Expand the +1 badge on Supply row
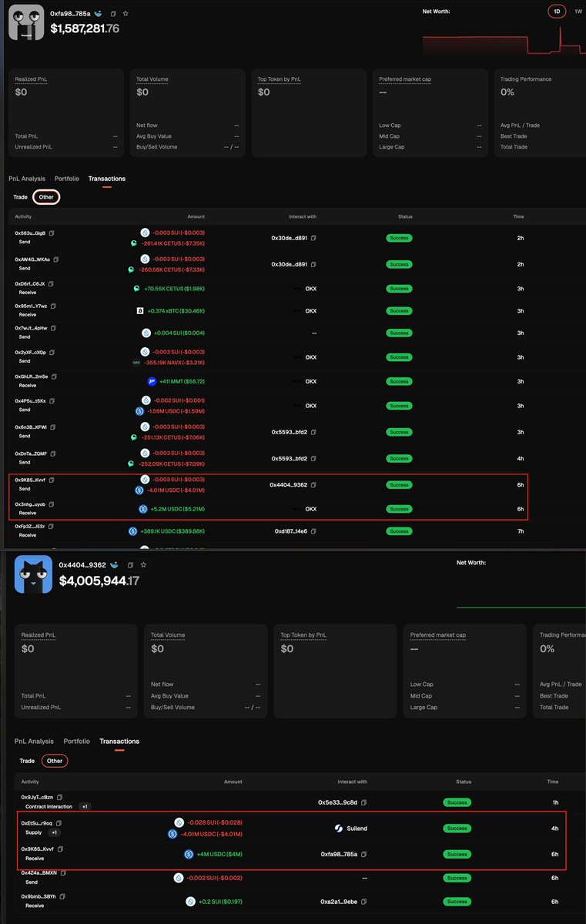The width and height of the screenshot is (586, 924). click(x=55, y=832)
